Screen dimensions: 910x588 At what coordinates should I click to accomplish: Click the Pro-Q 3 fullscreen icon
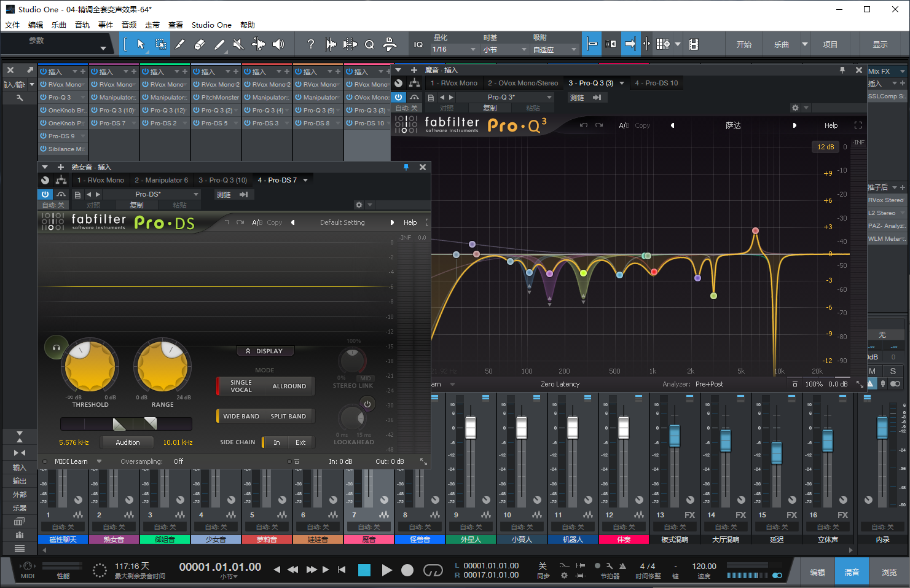[x=858, y=125]
